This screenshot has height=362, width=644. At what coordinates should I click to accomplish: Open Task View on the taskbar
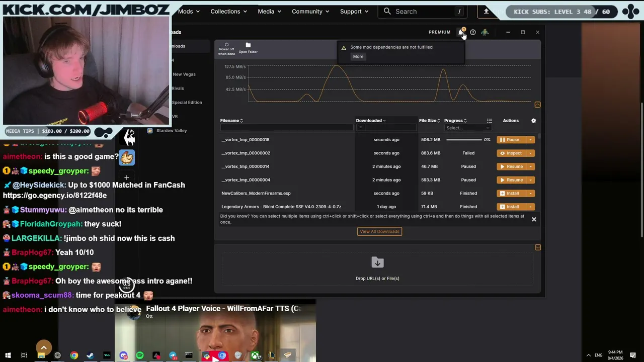click(x=24, y=356)
